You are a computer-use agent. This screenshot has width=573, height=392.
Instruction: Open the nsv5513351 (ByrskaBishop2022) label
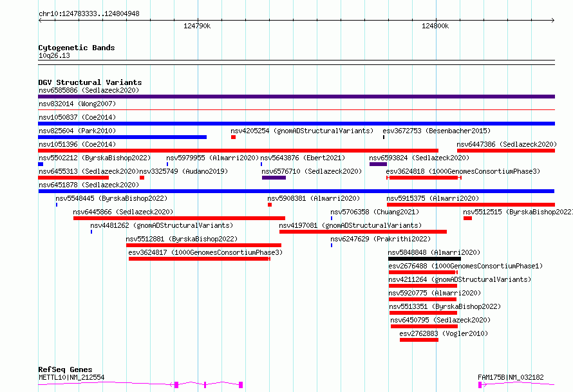coord(445,306)
